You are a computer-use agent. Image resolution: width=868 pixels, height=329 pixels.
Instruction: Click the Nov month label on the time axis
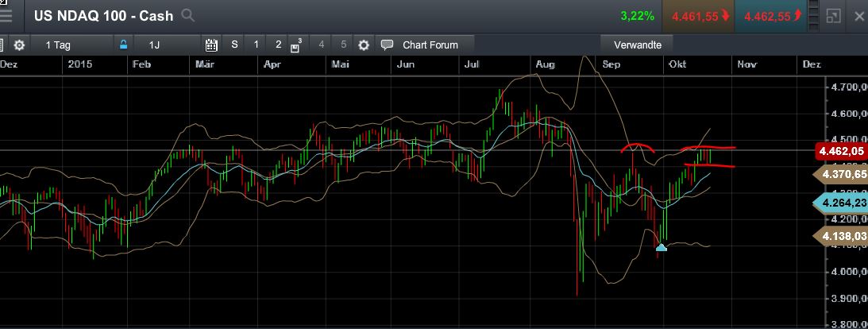click(747, 64)
